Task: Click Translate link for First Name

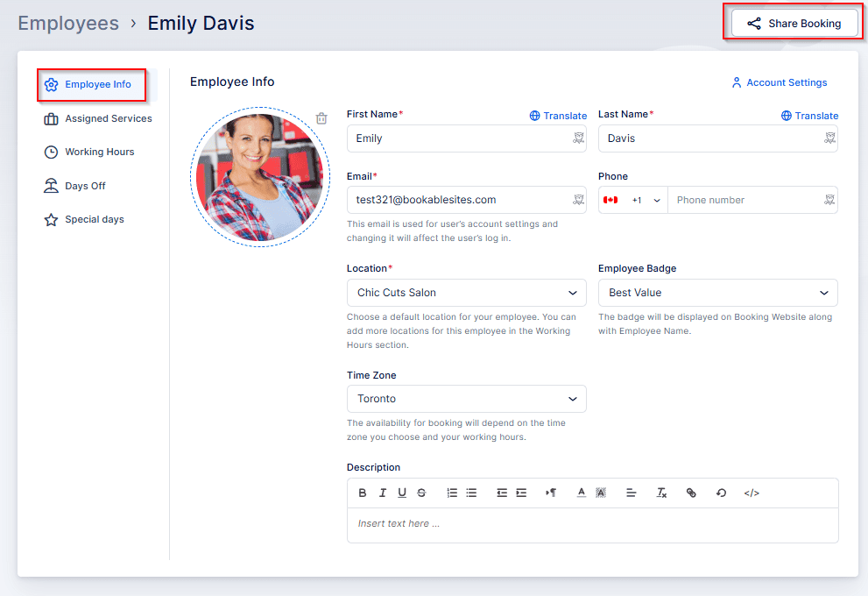Action: [x=558, y=116]
